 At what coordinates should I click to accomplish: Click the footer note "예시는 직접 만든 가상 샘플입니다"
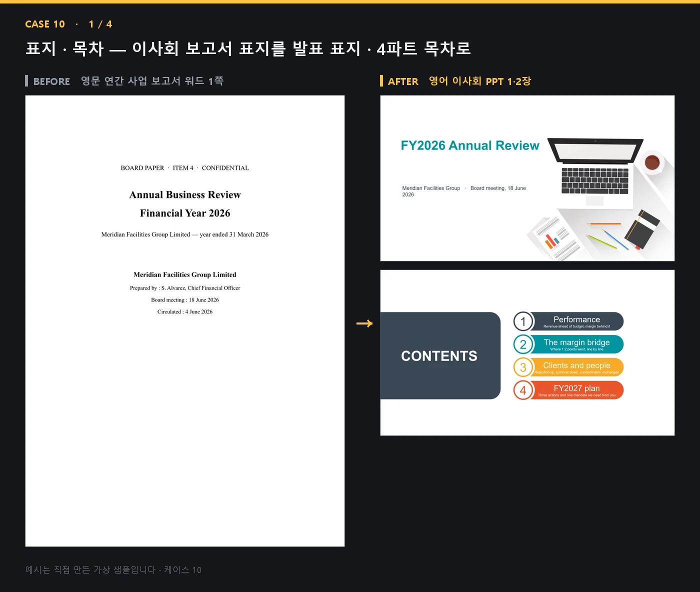[x=90, y=570]
